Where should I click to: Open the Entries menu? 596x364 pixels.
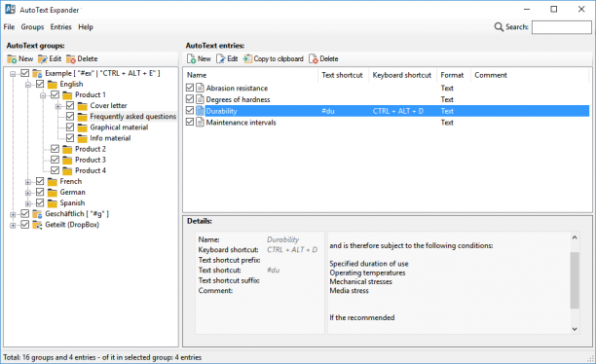pyautogui.click(x=60, y=27)
